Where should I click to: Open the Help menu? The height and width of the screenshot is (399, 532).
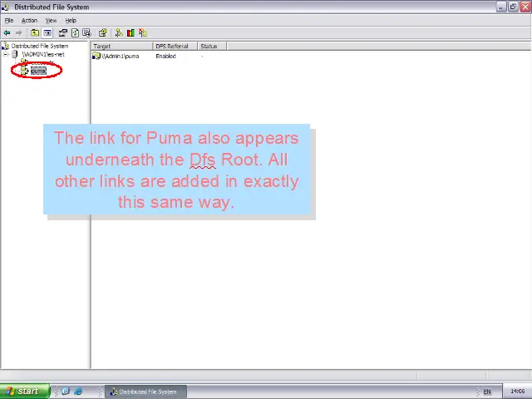(x=71, y=20)
